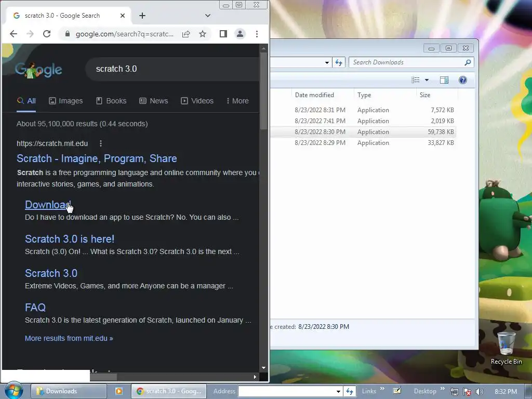Expand the More search options
This screenshot has width=532, height=399.
(237, 101)
